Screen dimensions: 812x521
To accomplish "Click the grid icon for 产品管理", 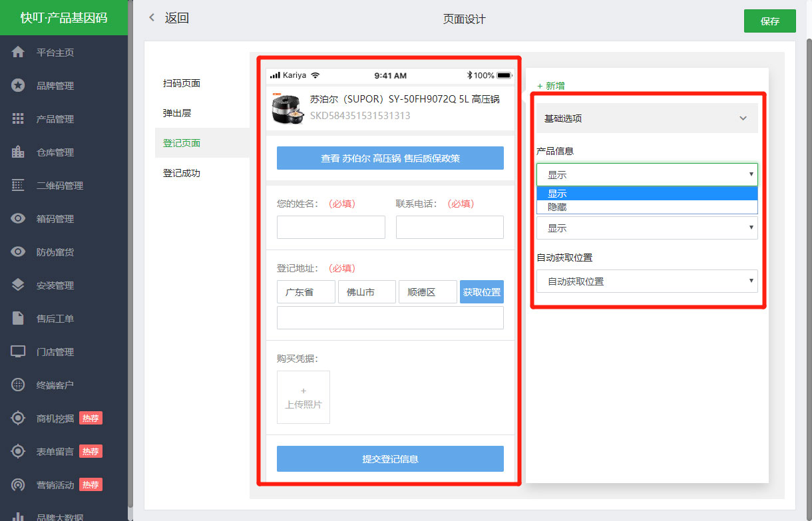I will 19,118.
